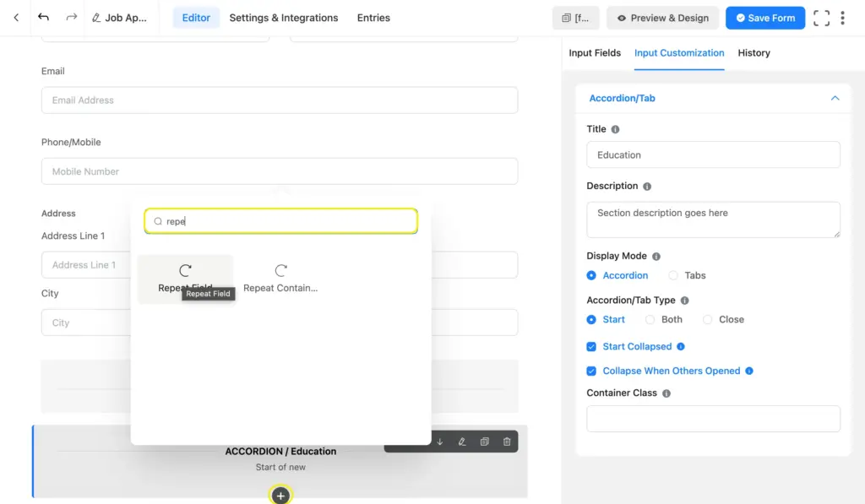Uncheck Start Collapsed option
Viewport: 865px width, 504px height.
coord(591,346)
